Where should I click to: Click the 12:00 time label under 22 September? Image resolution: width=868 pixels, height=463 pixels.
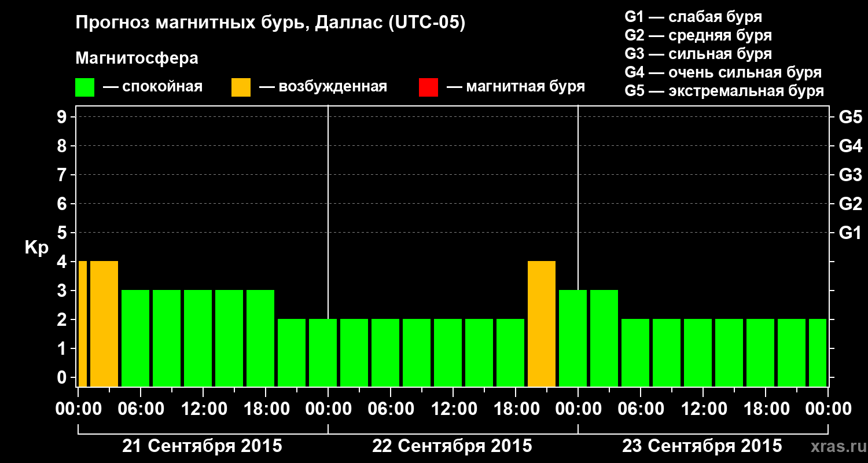(x=454, y=409)
